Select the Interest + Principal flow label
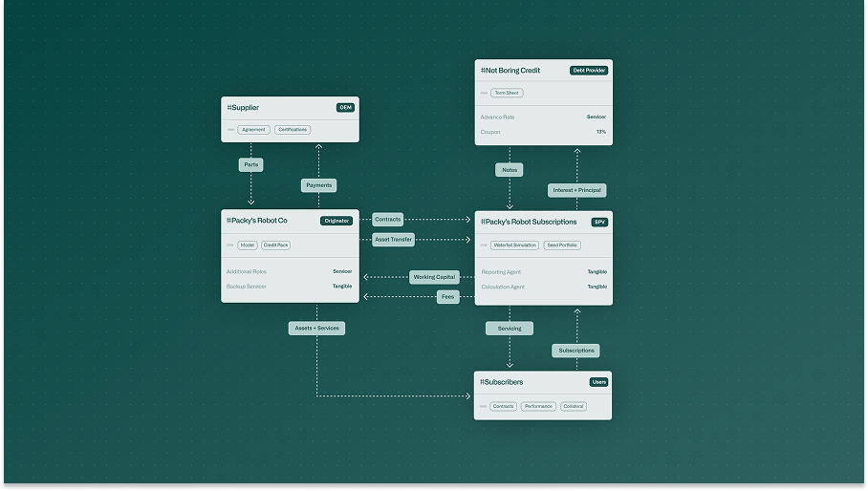Viewport: 868px width, 491px height. pyautogui.click(x=576, y=190)
